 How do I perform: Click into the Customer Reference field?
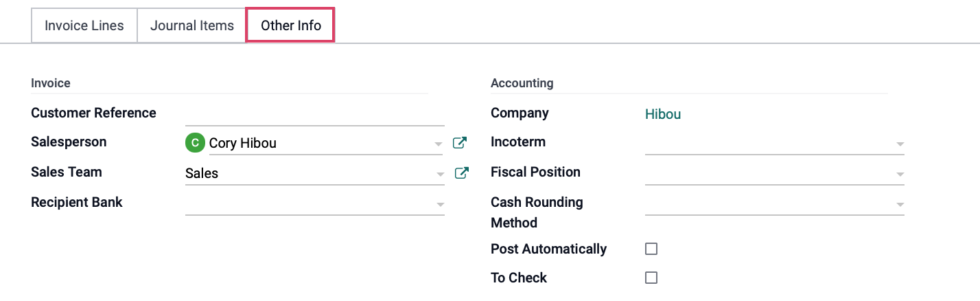315,114
